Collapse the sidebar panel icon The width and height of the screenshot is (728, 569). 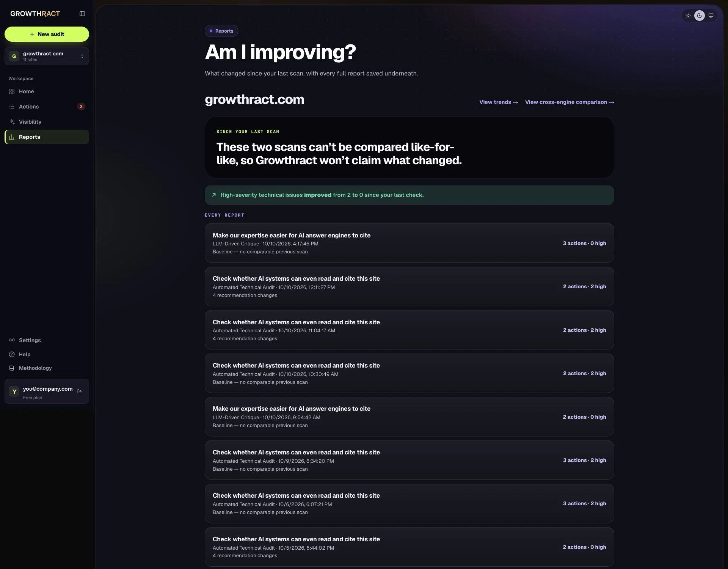click(82, 14)
